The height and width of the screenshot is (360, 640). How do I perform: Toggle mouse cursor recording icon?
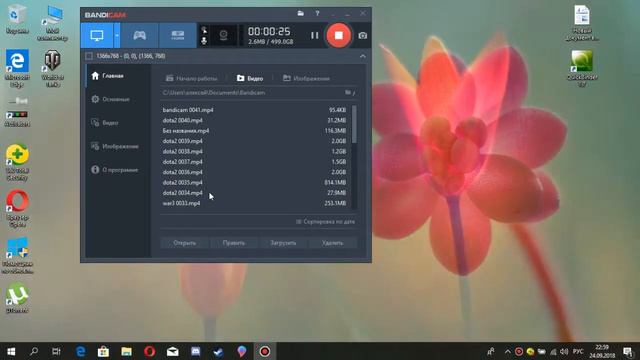[204, 31]
